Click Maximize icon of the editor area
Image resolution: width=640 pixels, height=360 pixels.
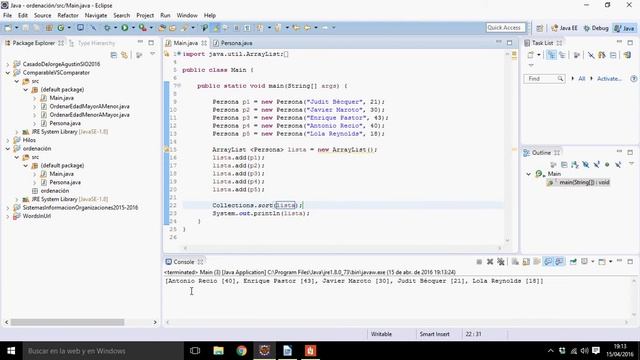[x=509, y=42]
